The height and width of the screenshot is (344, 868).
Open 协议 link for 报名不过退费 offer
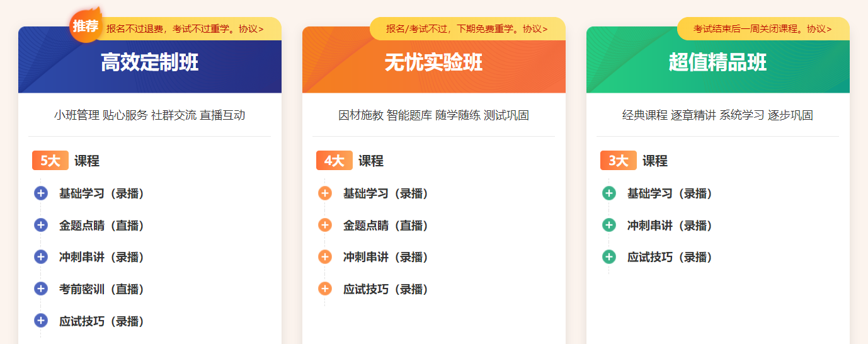click(x=251, y=29)
